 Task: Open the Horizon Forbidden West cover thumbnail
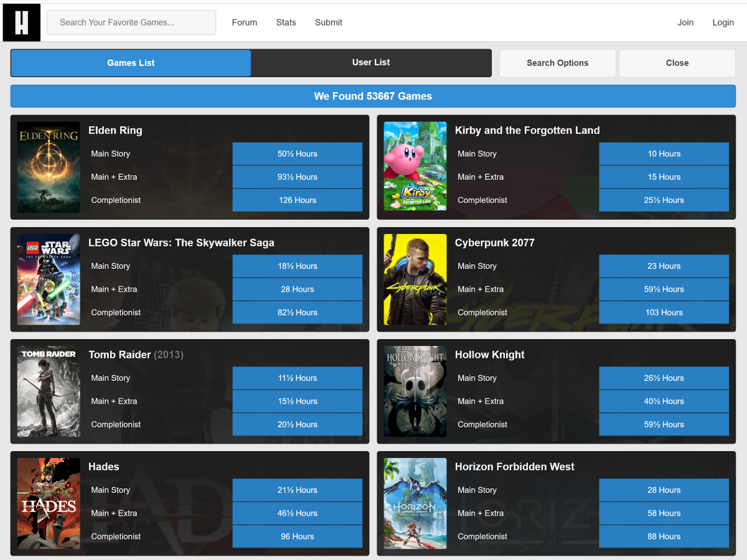415,503
